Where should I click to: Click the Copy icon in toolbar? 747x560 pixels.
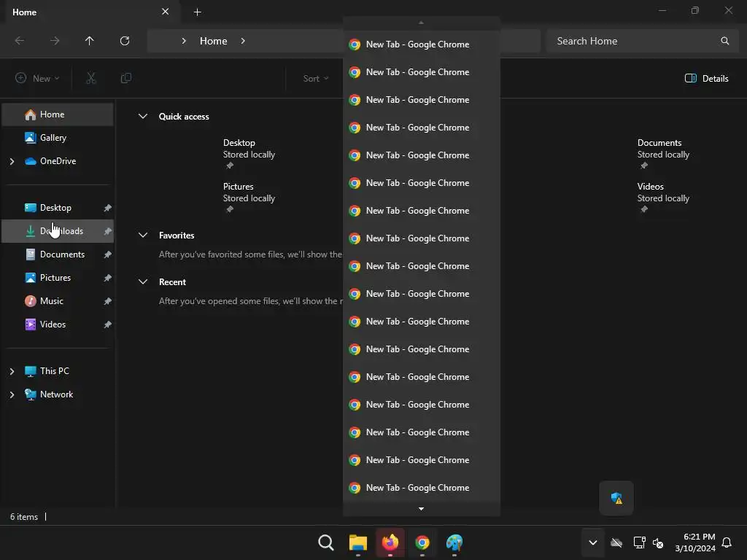coord(126,78)
